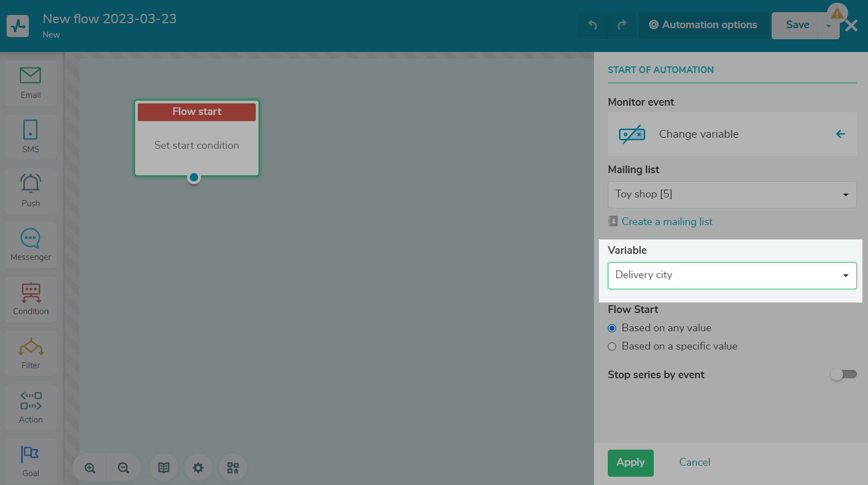Add an Email element from the sidebar
Image resolution: width=868 pixels, height=485 pixels.
coord(30,83)
